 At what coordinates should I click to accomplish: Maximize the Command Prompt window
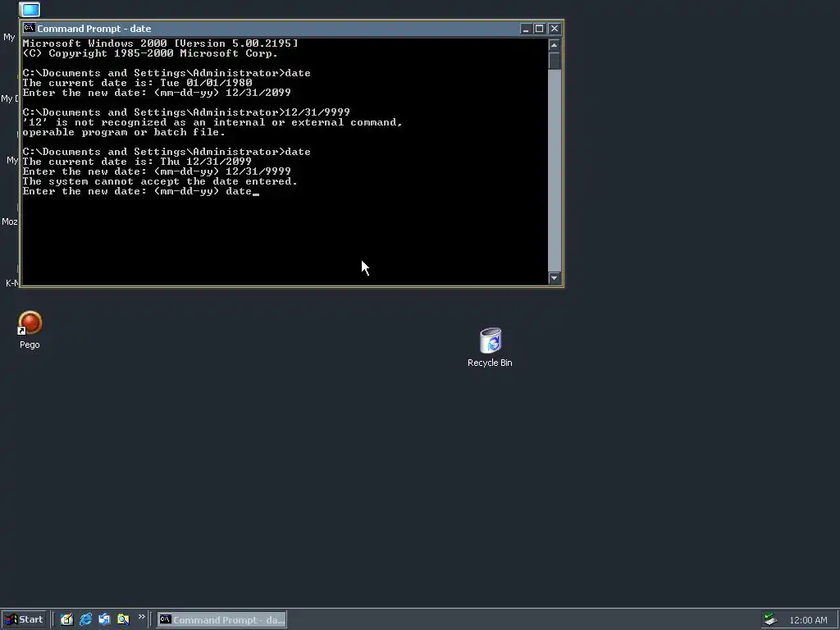click(x=540, y=29)
